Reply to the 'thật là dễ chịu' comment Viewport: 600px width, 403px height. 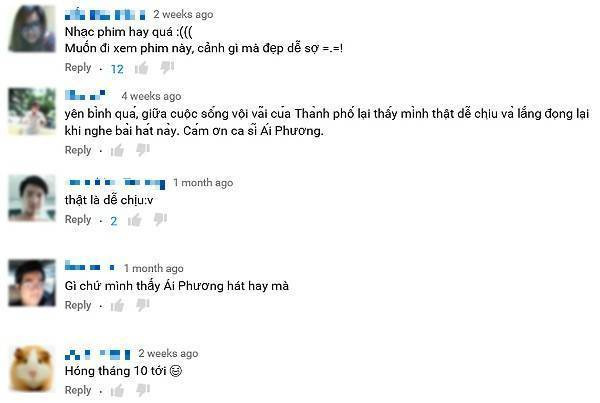pyautogui.click(x=78, y=220)
